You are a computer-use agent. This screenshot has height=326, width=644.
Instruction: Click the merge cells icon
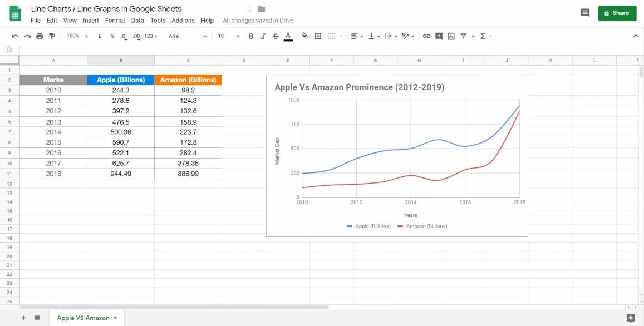coord(331,36)
